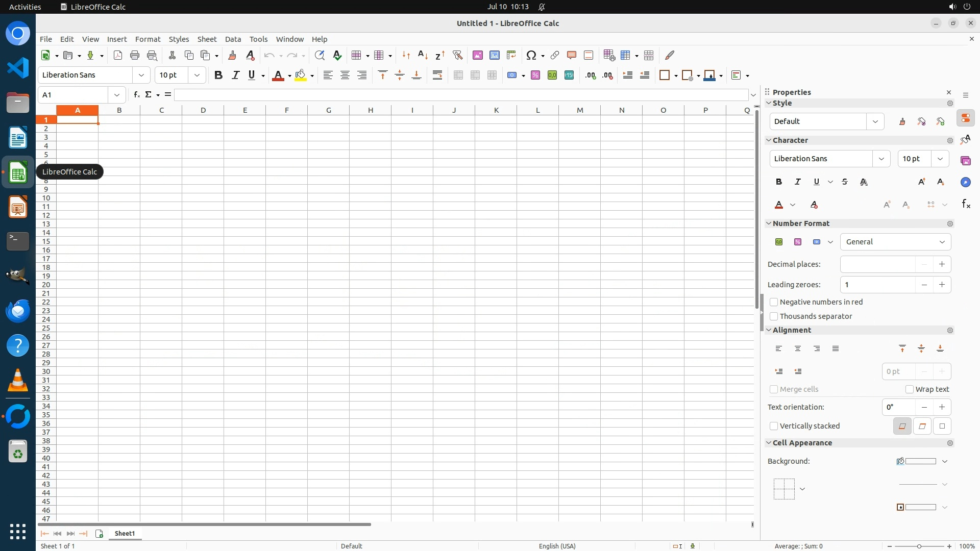Expand the Name Box dropdown arrow

tap(117, 95)
